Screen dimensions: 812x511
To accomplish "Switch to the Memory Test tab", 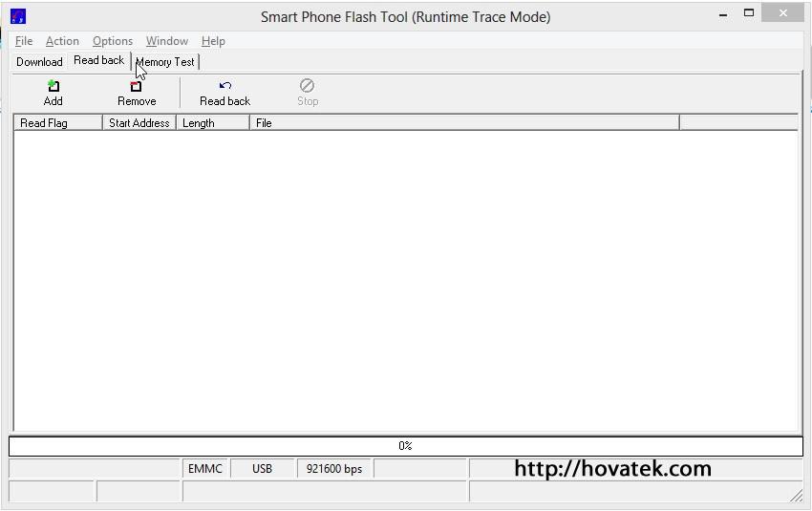I will (164, 62).
